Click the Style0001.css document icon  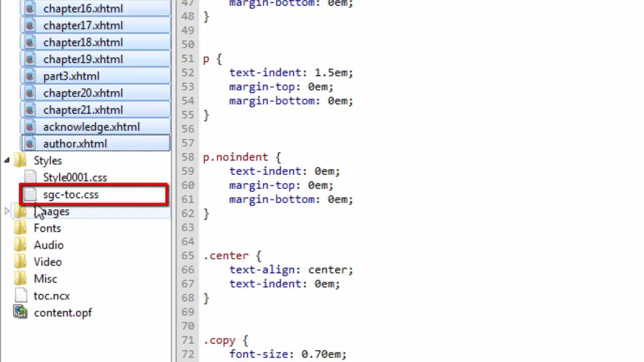click(30, 177)
